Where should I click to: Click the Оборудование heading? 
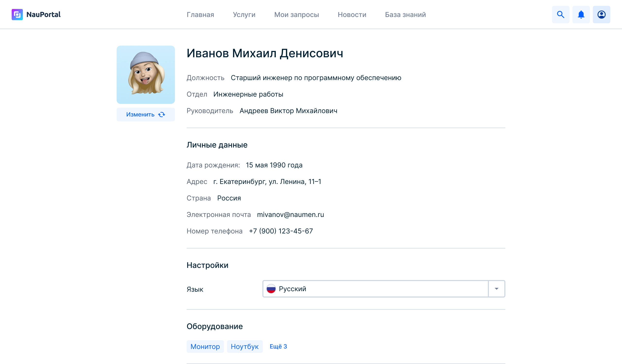coord(215,326)
